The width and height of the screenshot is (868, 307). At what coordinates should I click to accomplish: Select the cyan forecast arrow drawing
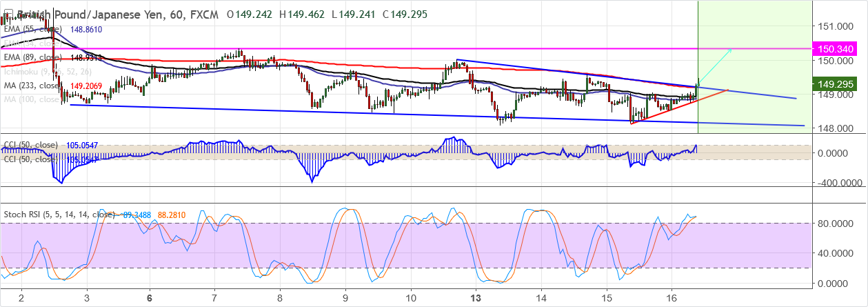pyautogui.click(x=716, y=65)
